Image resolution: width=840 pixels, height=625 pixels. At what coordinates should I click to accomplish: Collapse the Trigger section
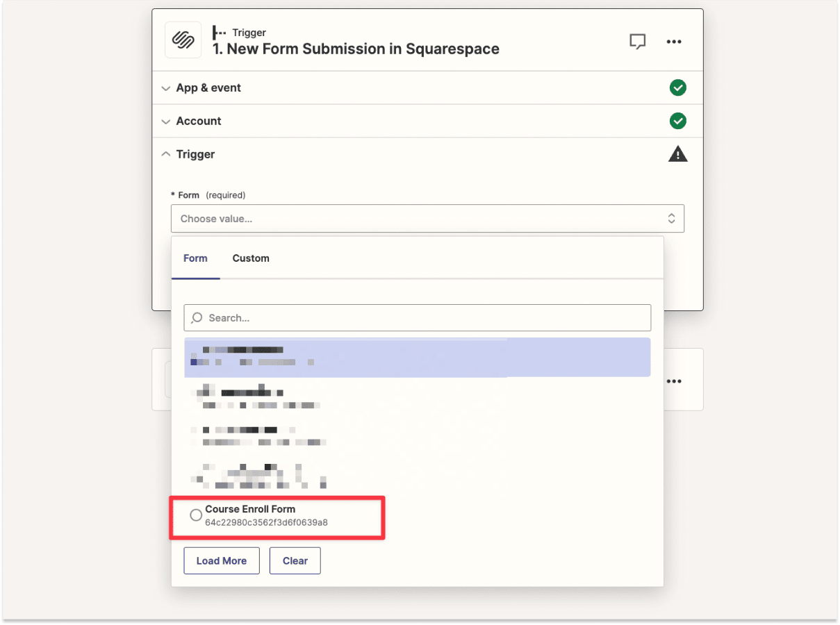click(x=166, y=153)
